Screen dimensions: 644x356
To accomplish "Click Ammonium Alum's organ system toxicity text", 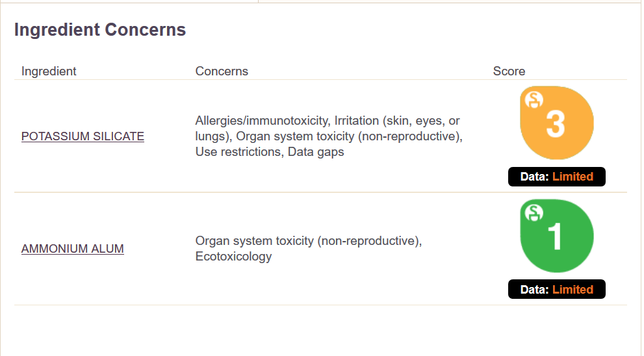I will [x=308, y=241].
